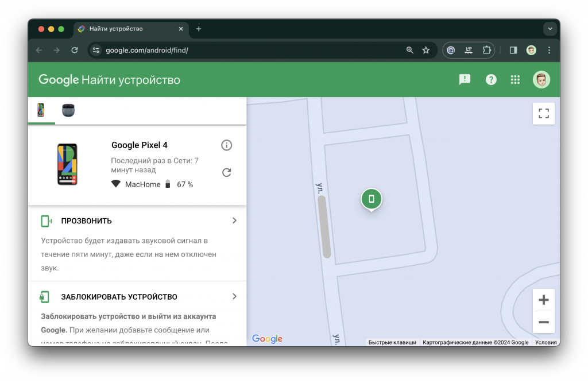Viewport: 588px width, 383px height.
Task: Expand the Прозвонить option
Action: coord(234,220)
